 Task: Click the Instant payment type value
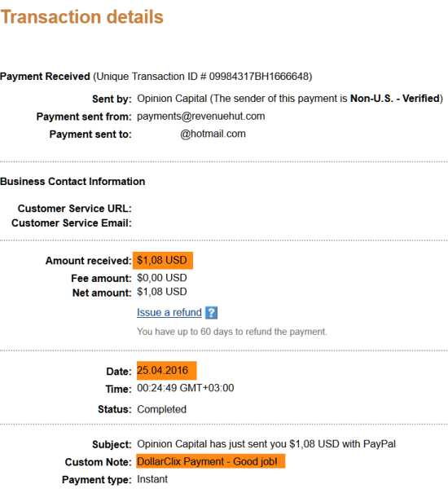point(152,479)
